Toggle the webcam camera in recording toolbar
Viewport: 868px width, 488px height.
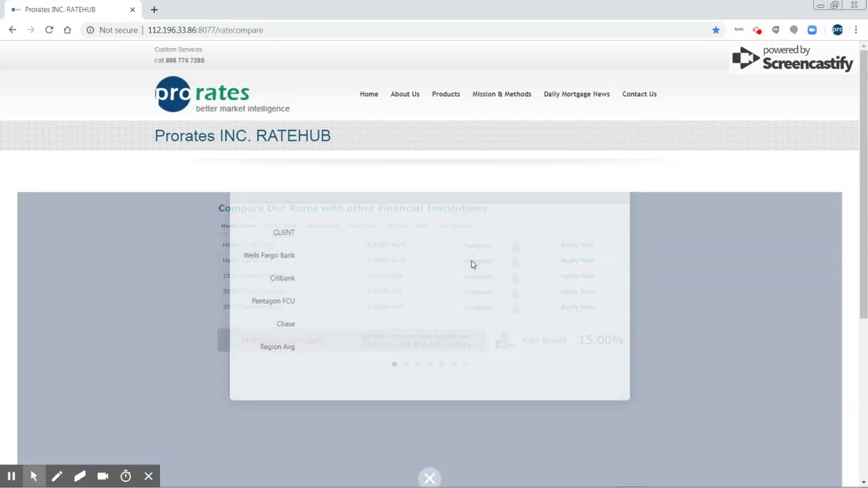point(103,476)
